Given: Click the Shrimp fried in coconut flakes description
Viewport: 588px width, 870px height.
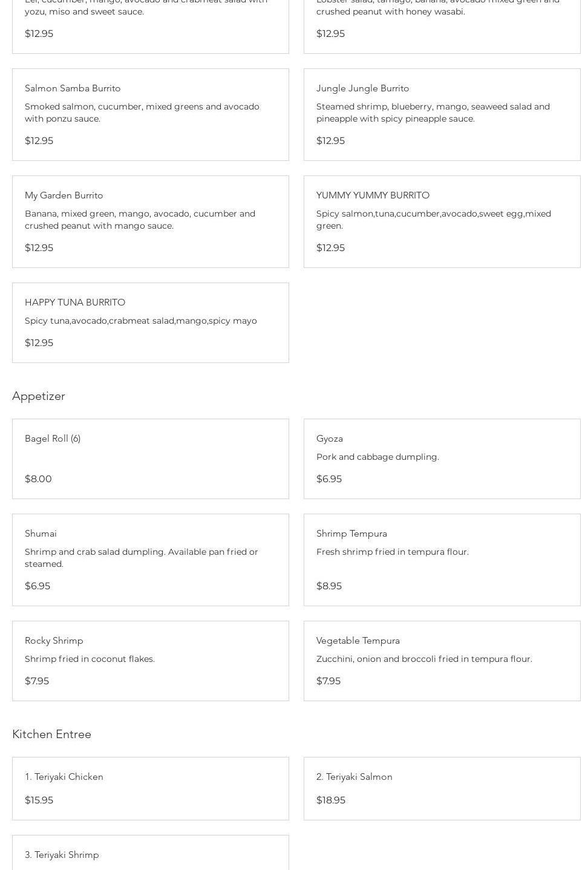Looking at the screenshot, I should (90, 659).
